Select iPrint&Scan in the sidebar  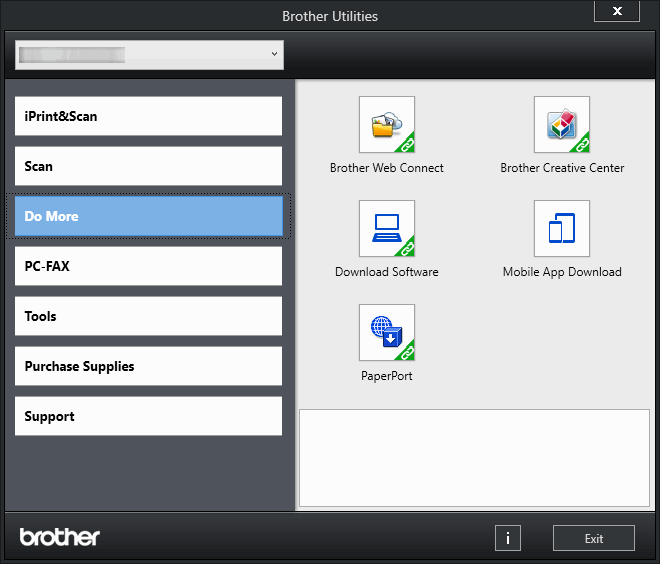coord(148,116)
